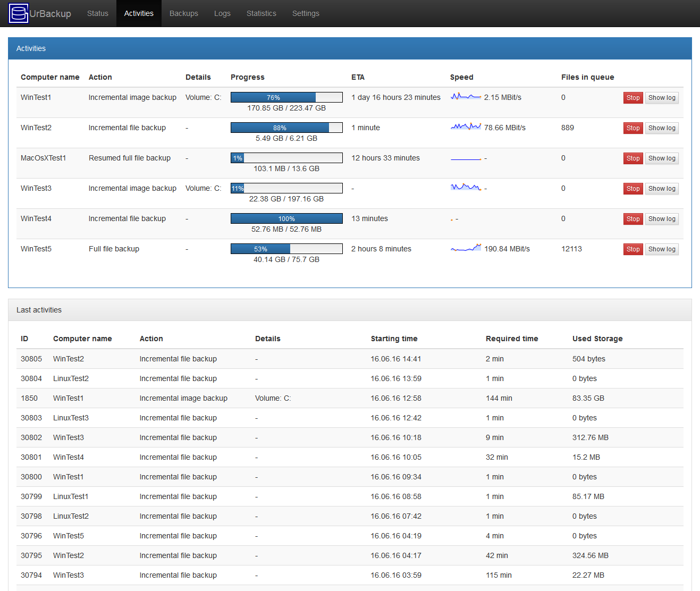
Task: Switch to the Backups tab
Action: pos(183,13)
